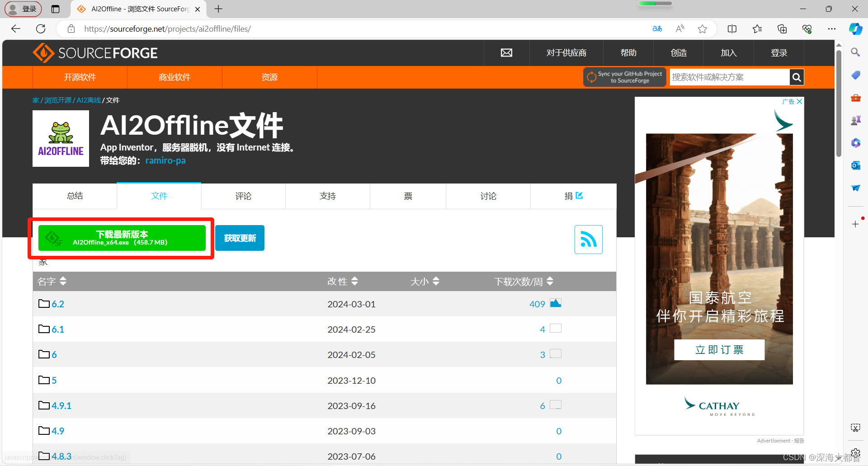Viewport: 868px width, 466px height.
Task: Click the browser address bar URL
Action: [x=167, y=29]
